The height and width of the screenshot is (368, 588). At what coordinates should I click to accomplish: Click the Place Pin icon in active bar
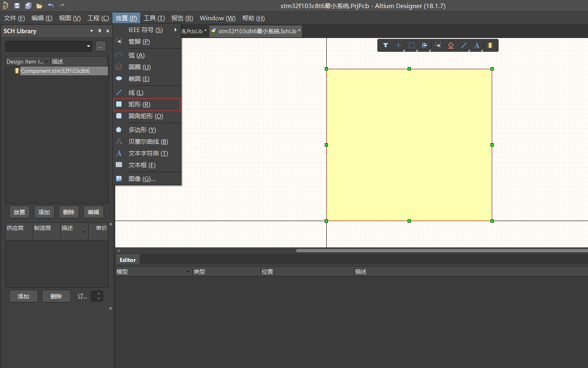tap(438, 45)
